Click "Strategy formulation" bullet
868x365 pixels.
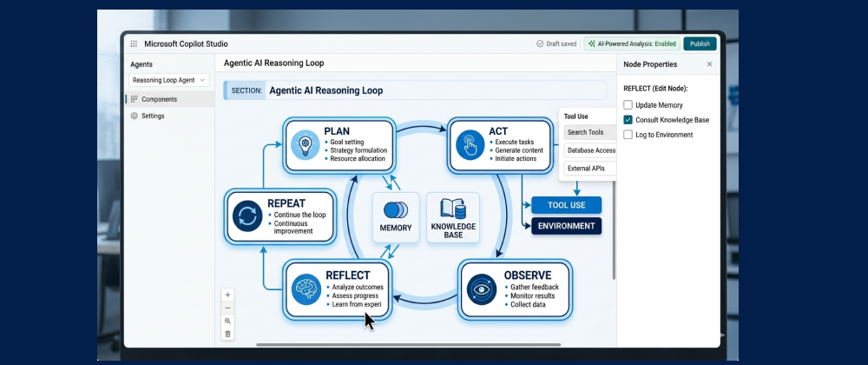(x=358, y=150)
